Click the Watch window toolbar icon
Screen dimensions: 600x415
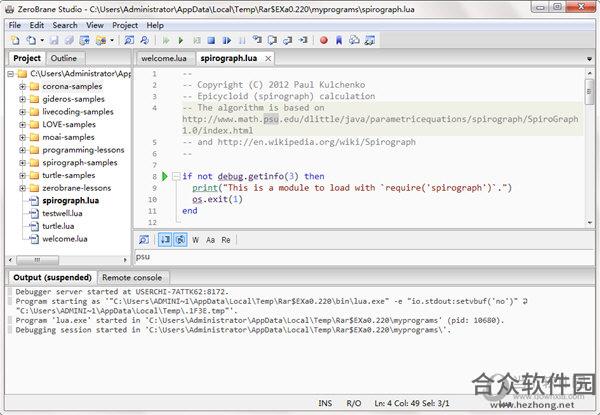coord(370,40)
